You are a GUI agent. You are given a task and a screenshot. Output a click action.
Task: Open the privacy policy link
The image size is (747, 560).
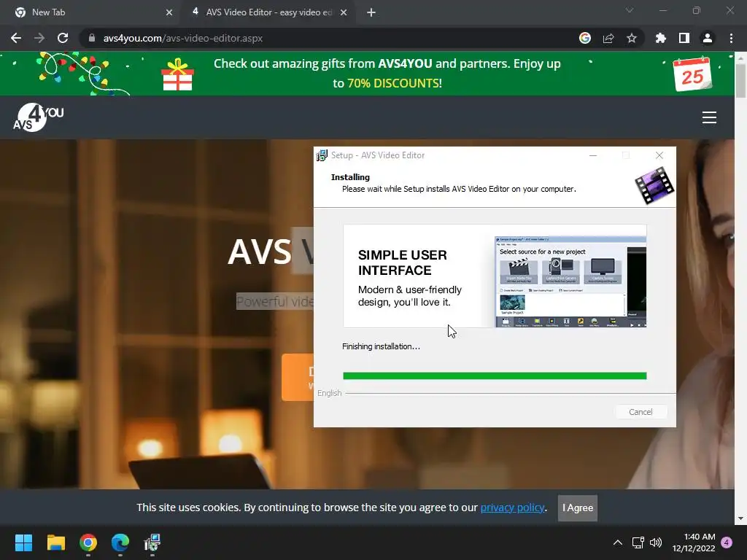click(x=512, y=507)
